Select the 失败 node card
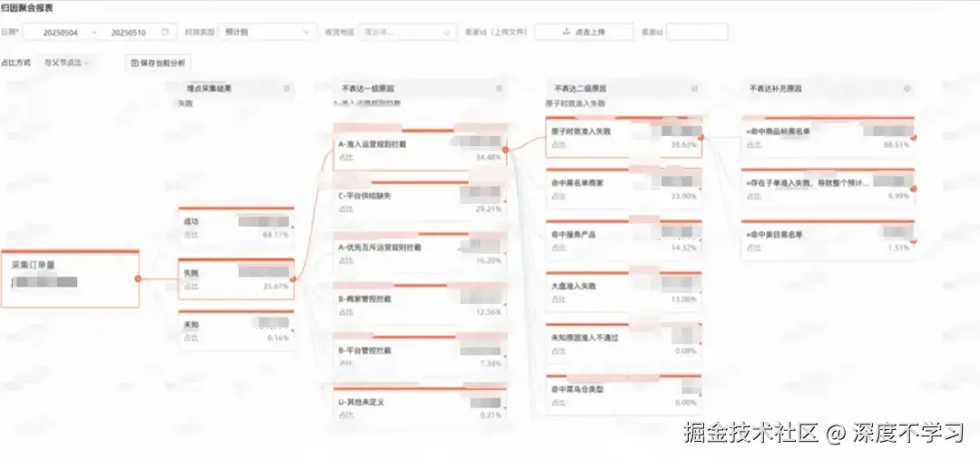Image resolution: width=980 pixels, height=460 pixels. click(x=236, y=279)
